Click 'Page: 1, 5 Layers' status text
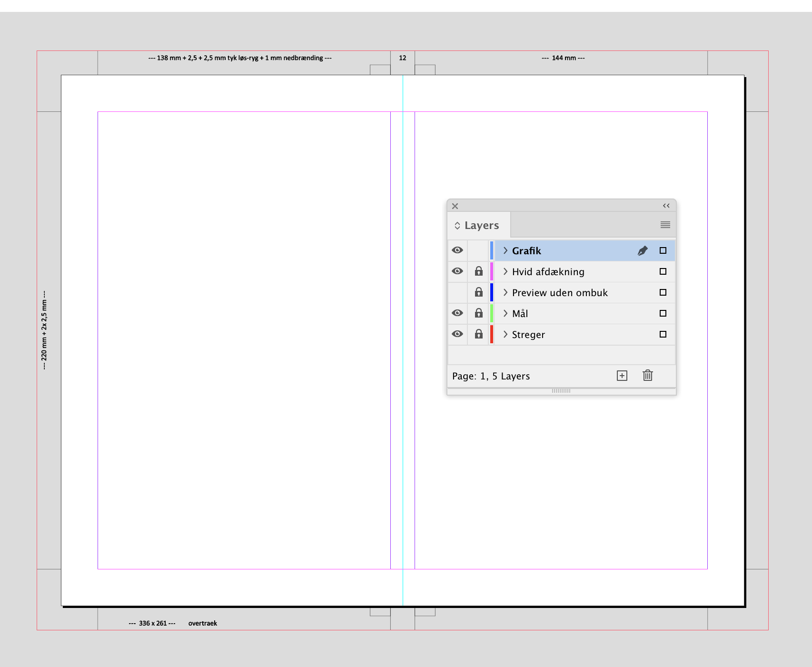 tap(491, 376)
